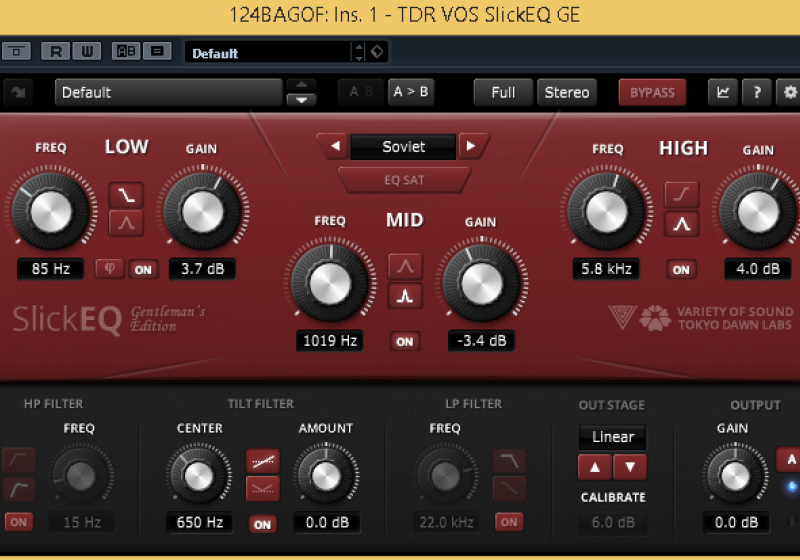Toggle the MID band ON button

[405, 342]
